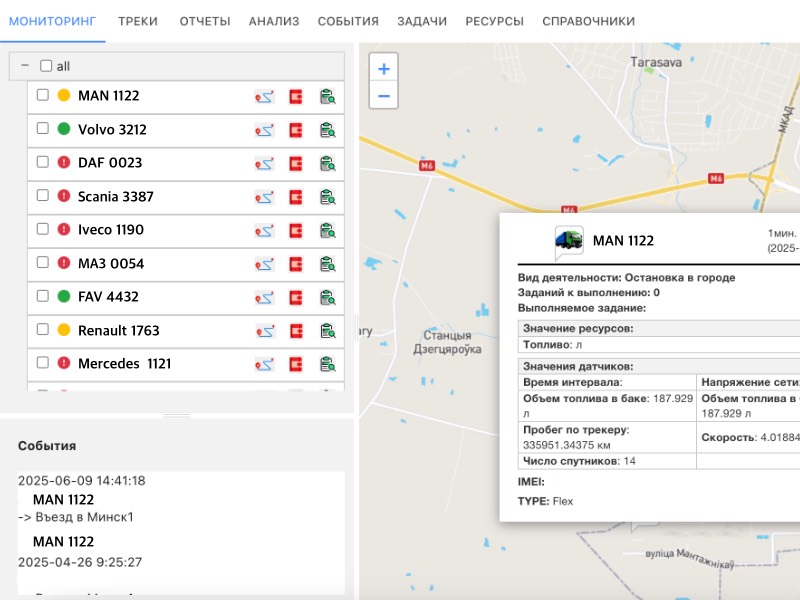This screenshot has width=800, height=600.
Task: Show the track icon for MAN 1122
Action: pos(265,95)
